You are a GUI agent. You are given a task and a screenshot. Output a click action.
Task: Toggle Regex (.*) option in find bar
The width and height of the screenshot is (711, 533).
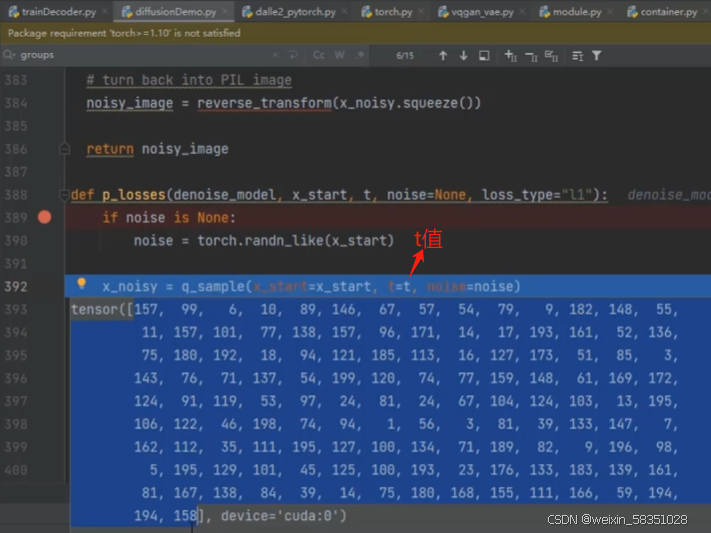(360, 55)
